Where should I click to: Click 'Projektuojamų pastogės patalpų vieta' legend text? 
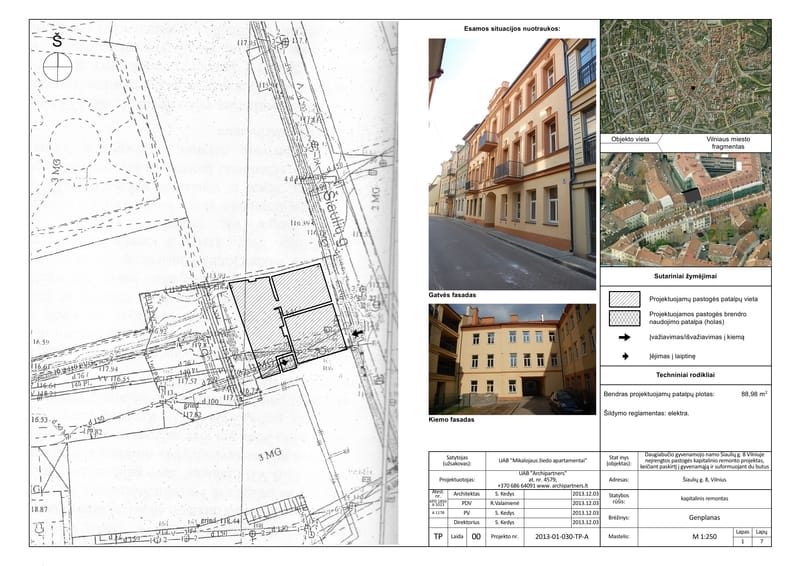703,299
